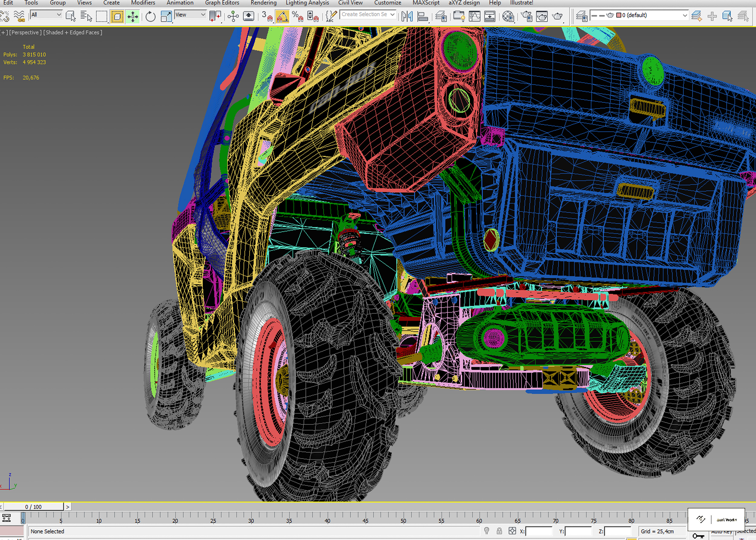The image size is (756, 540).
Task: Toggle the Angle Snap button
Action: (282, 16)
